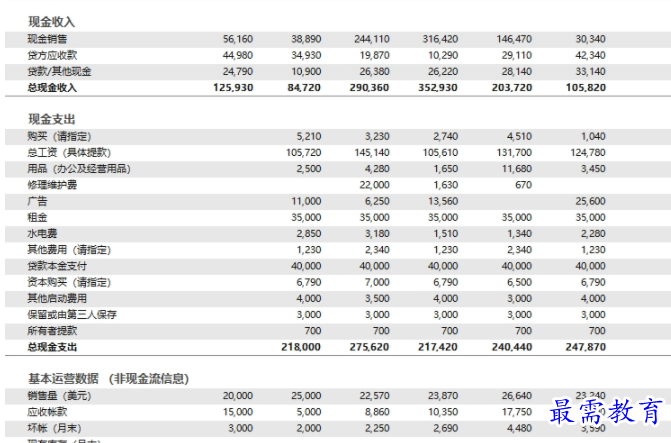This screenshot has width=671, height=443.
Task: Click the 105,820 total income cell
Action: [586, 88]
